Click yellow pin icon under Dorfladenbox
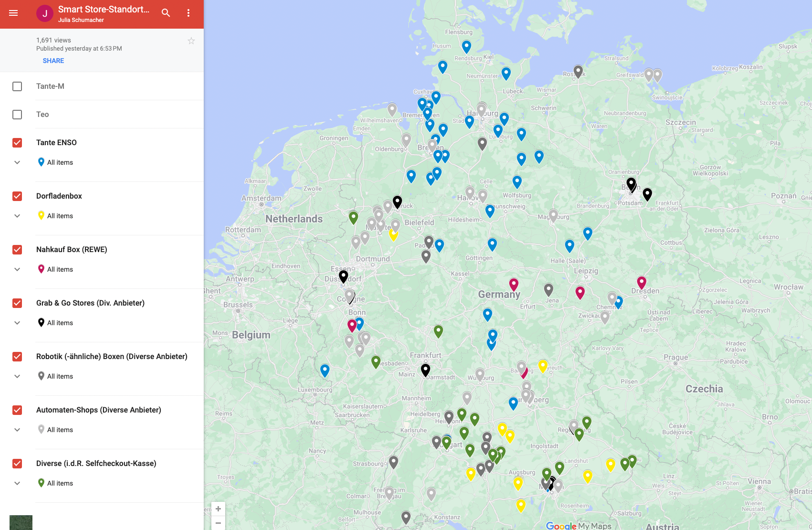The height and width of the screenshot is (530, 812). 41,215
